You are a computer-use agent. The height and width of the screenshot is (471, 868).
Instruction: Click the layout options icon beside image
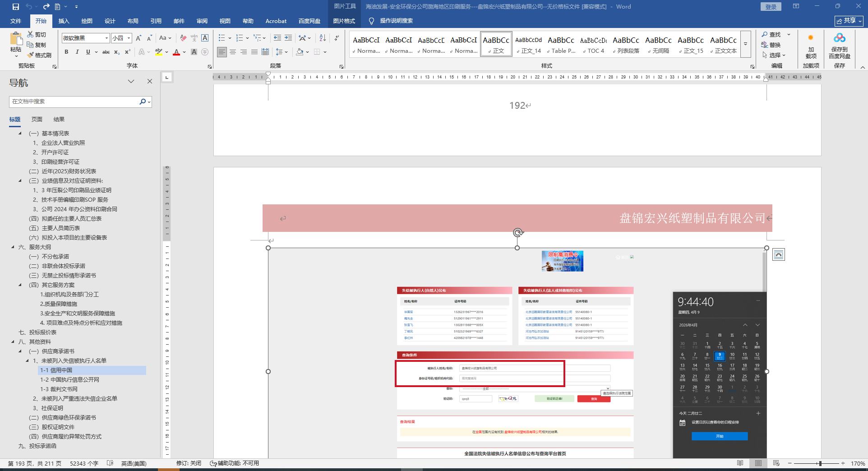[x=779, y=255]
